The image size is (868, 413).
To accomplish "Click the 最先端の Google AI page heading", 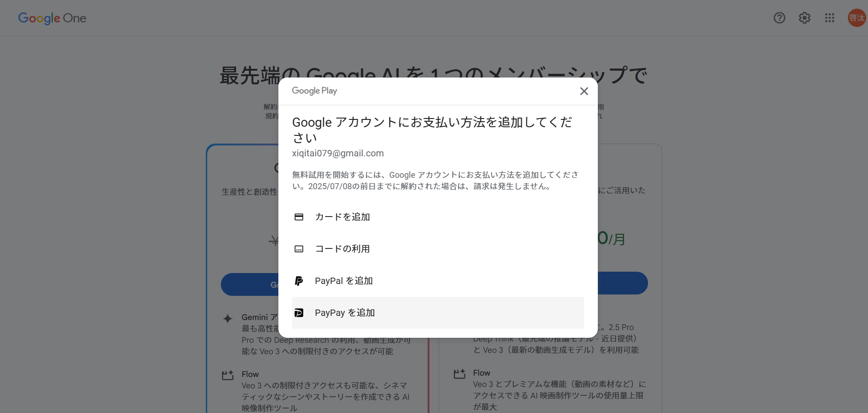I will coord(434,75).
